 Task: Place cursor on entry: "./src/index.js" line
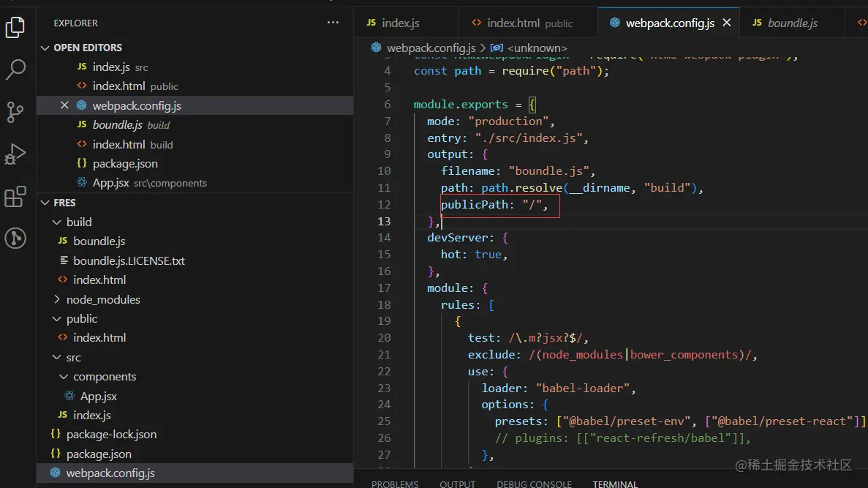coord(507,138)
